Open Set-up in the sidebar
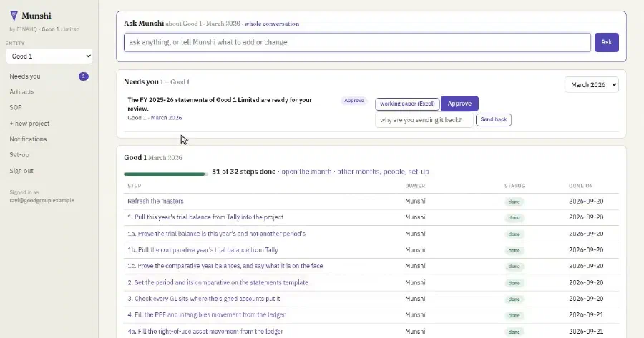644x338 pixels. pyautogui.click(x=19, y=154)
